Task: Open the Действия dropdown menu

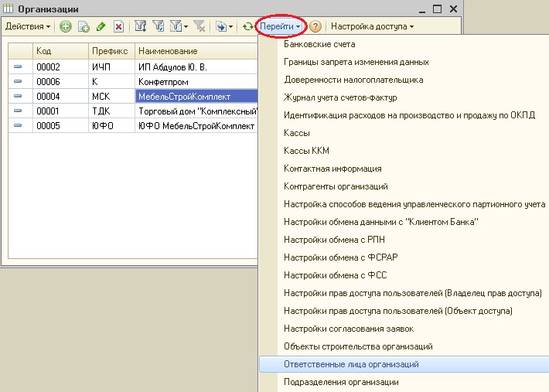Action: (28, 26)
